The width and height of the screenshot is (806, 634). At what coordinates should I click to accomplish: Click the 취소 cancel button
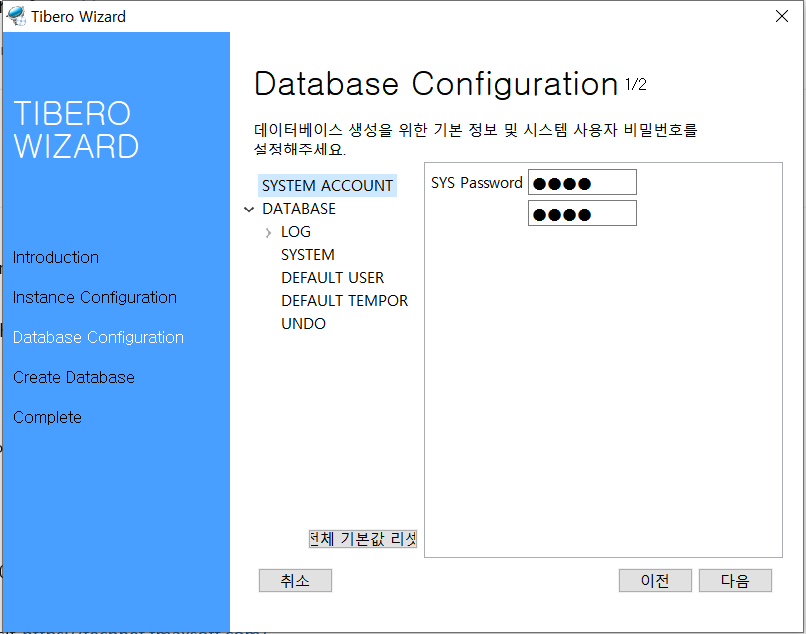[x=295, y=581]
